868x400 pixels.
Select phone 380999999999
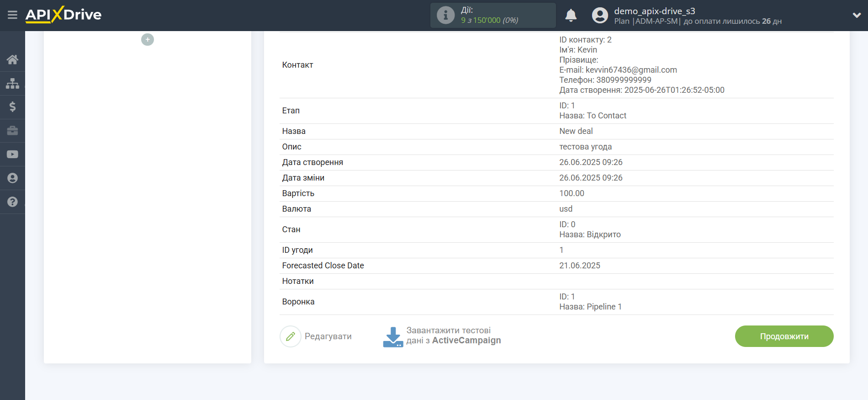pos(624,80)
